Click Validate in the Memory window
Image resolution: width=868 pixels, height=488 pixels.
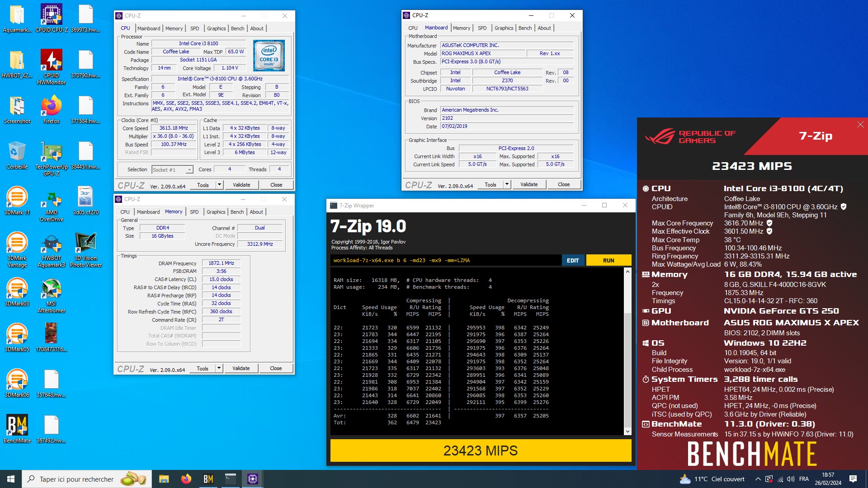click(241, 368)
